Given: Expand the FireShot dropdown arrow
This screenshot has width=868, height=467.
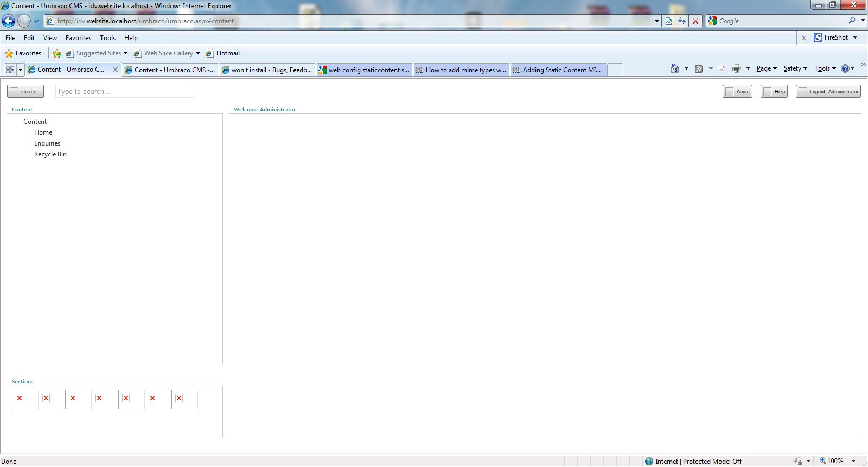Looking at the screenshot, I should (x=856, y=37).
